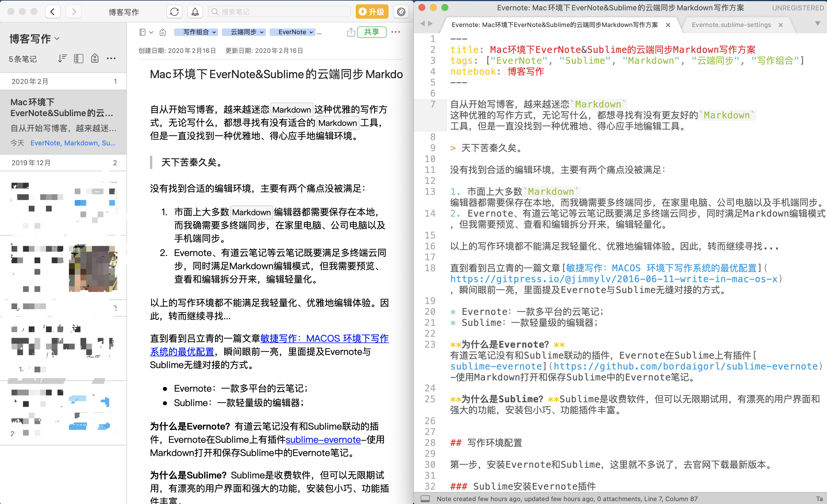
Task: Click the 5条笔记 note count
Action: click(22, 59)
